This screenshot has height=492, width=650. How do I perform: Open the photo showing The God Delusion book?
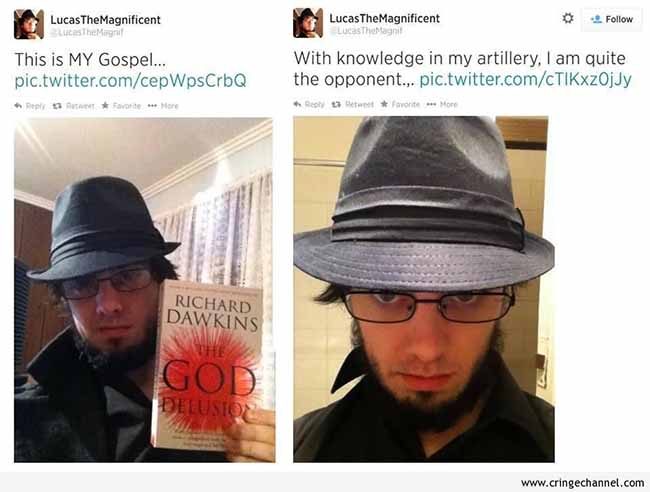(x=145, y=290)
